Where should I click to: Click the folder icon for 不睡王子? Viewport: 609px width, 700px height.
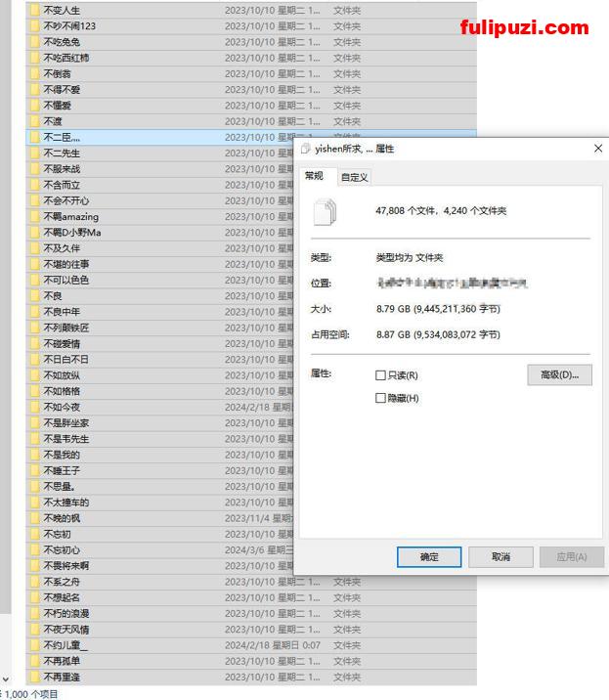point(34,470)
